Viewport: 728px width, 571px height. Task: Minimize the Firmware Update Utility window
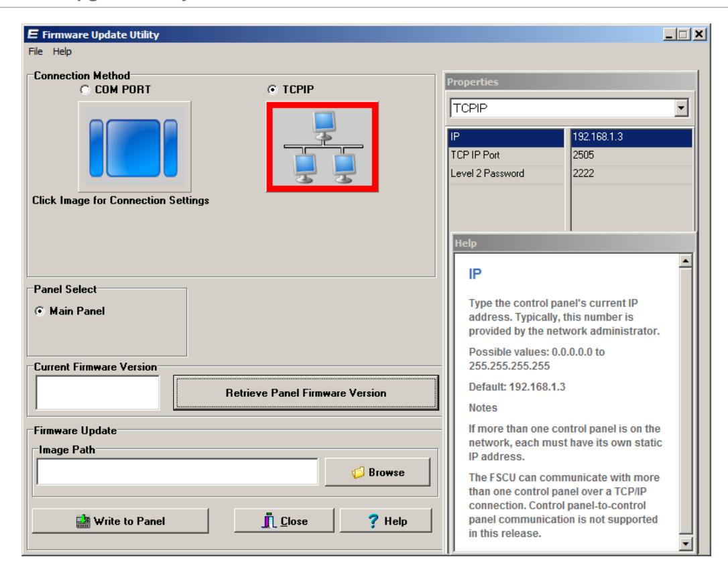(x=669, y=34)
